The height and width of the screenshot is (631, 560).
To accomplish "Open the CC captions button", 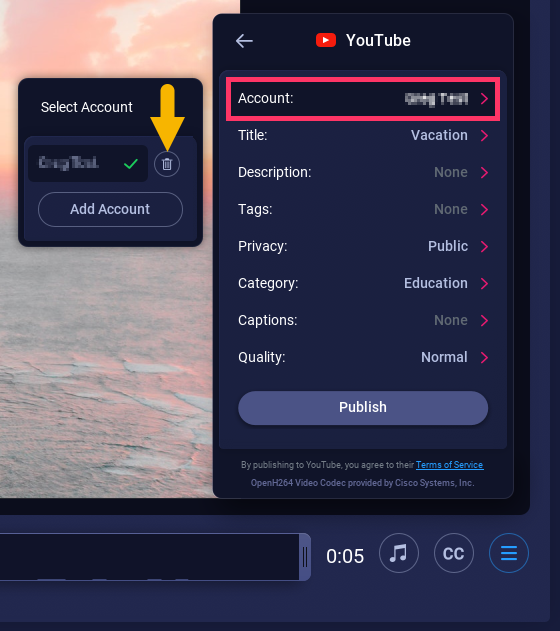I will tap(454, 553).
